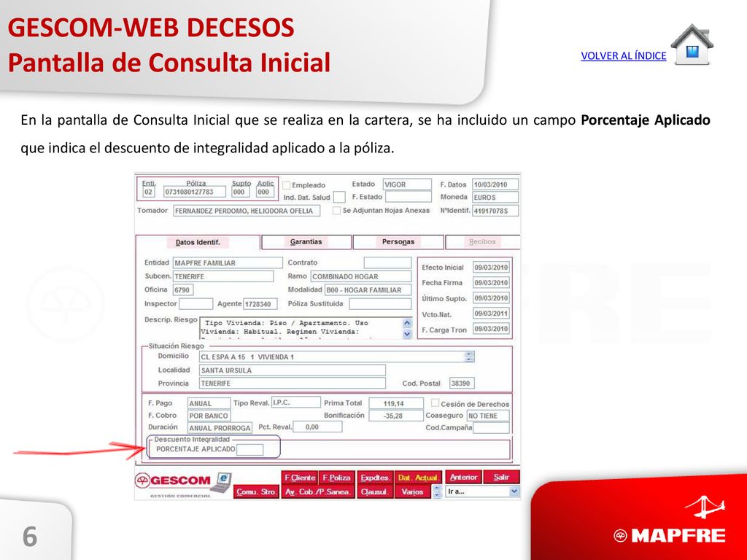Click the F. Pago field ANUAL

click(x=209, y=403)
